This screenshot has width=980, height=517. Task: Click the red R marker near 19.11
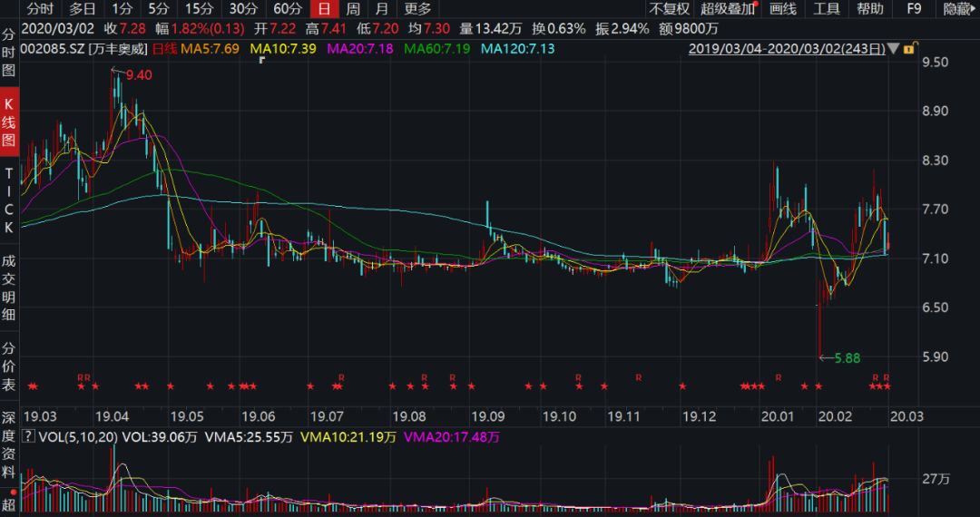(x=639, y=376)
